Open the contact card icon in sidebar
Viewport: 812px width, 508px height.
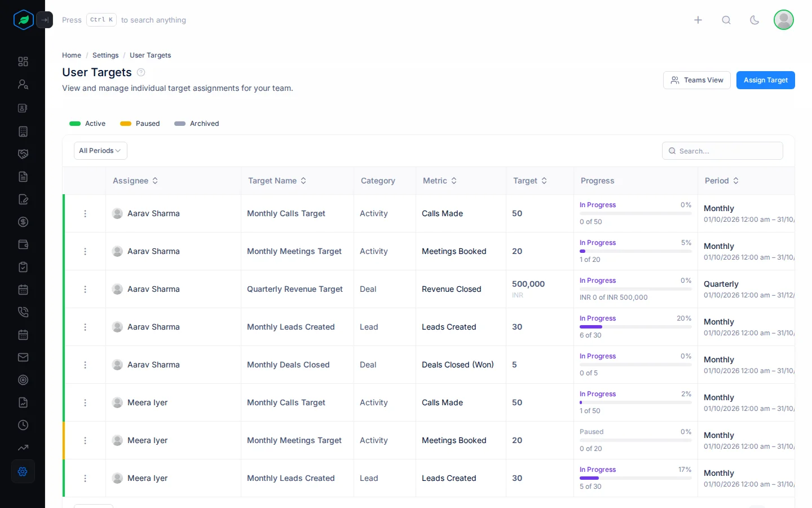[23, 108]
